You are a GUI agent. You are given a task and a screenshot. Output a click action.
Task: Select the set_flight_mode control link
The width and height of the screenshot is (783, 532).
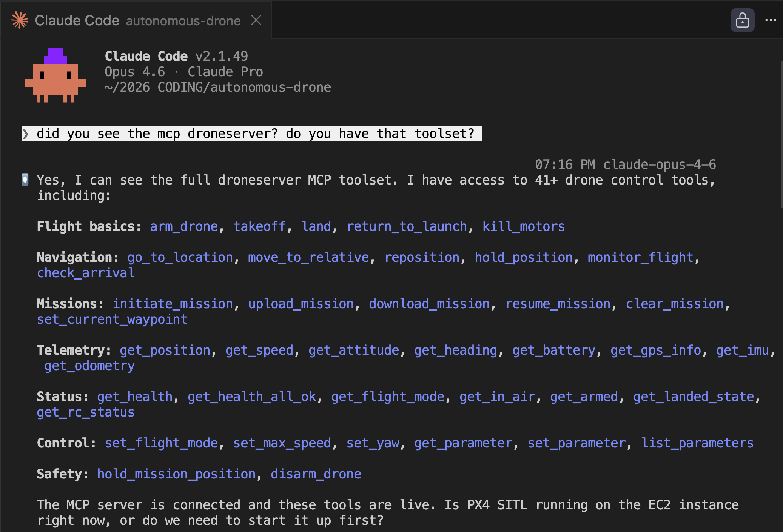(x=161, y=443)
